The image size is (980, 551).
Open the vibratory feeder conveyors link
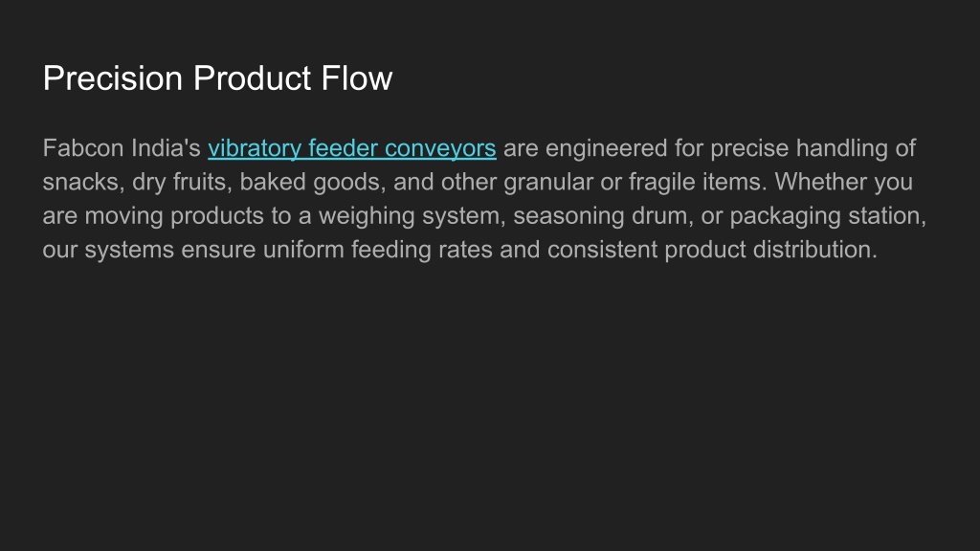[x=352, y=149]
